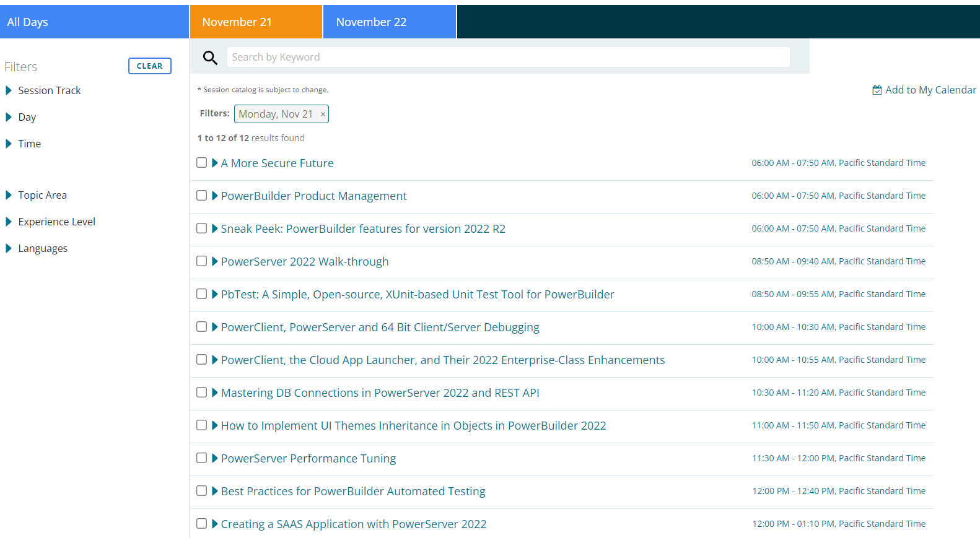Open Sneak Peek: PowerBuilder features 2022 R2
The image size is (980, 538).
click(x=363, y=229)
